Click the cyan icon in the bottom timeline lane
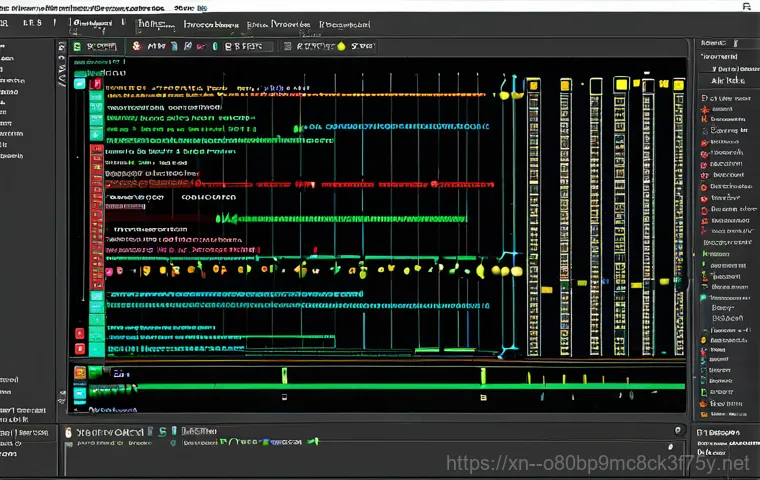Screen dimensions: 760x480 [x=79, y=393]
